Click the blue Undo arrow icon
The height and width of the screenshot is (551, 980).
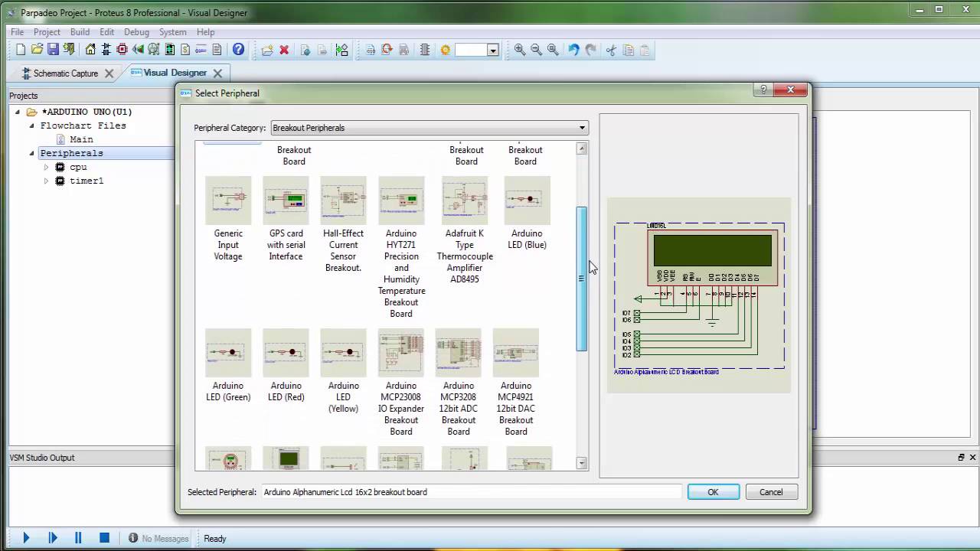click(573, 50)
